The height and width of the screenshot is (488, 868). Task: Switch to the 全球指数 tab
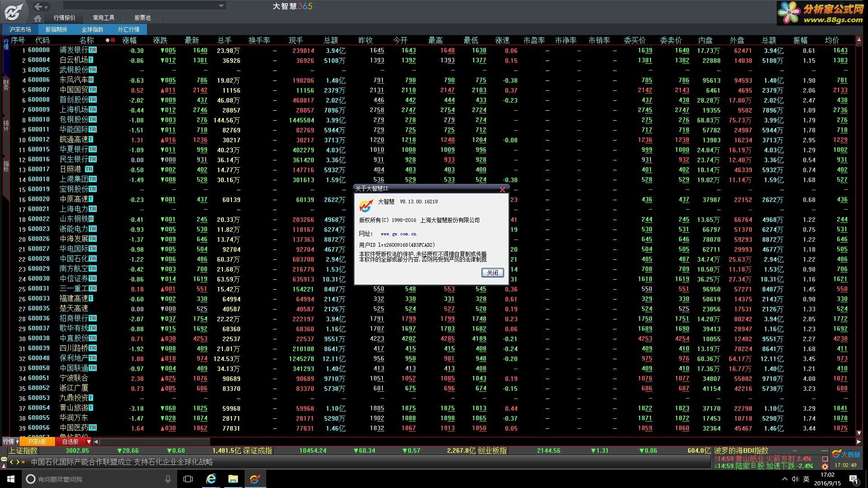[x=92, y=29]
